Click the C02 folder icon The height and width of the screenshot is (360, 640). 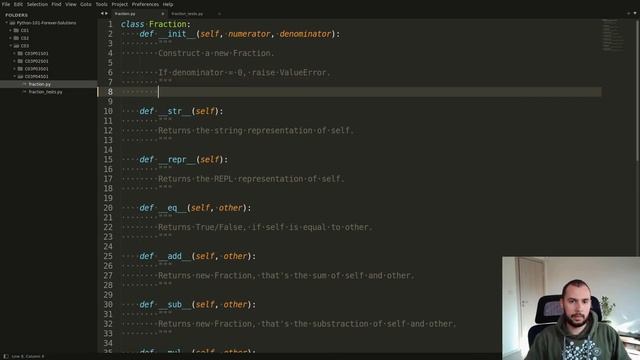coord(16,38)
